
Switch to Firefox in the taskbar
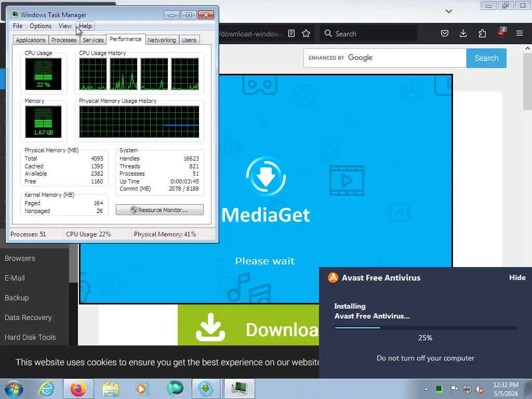click(x=78, y=389)
